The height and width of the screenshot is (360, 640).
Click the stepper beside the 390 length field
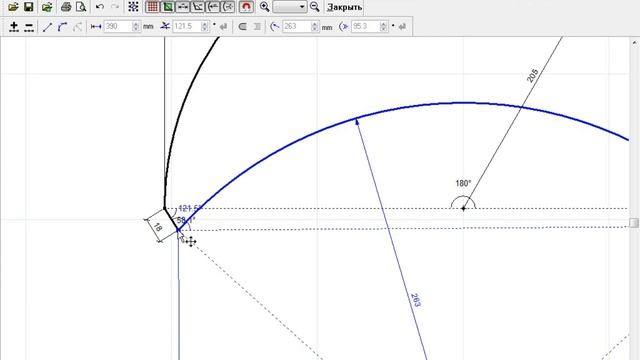tap(136, 27)
